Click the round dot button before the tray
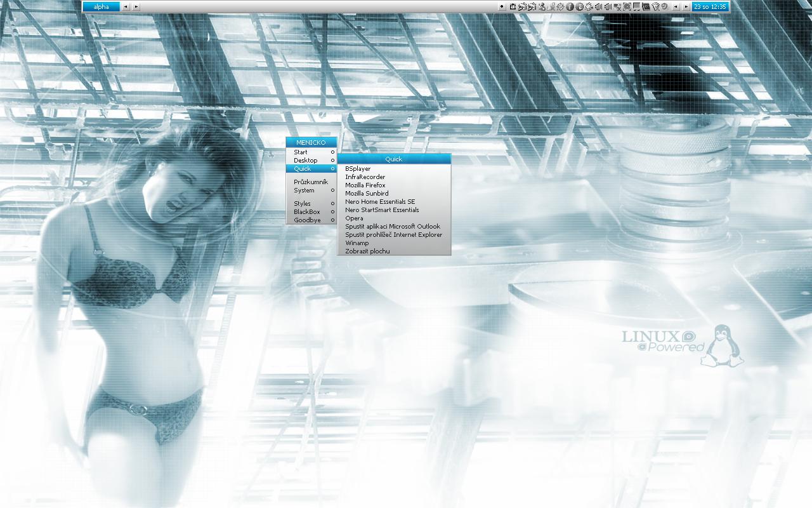 (x=502, y=6)
